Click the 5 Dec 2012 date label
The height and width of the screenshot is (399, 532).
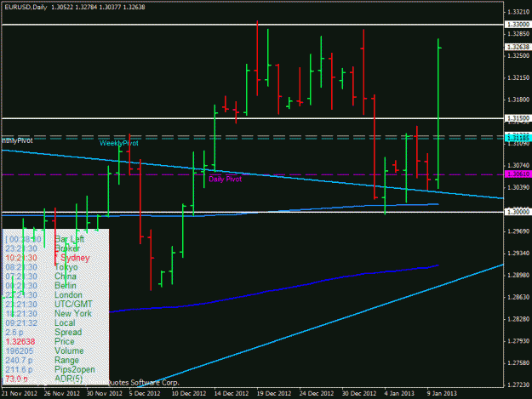[x=145, y=393]
